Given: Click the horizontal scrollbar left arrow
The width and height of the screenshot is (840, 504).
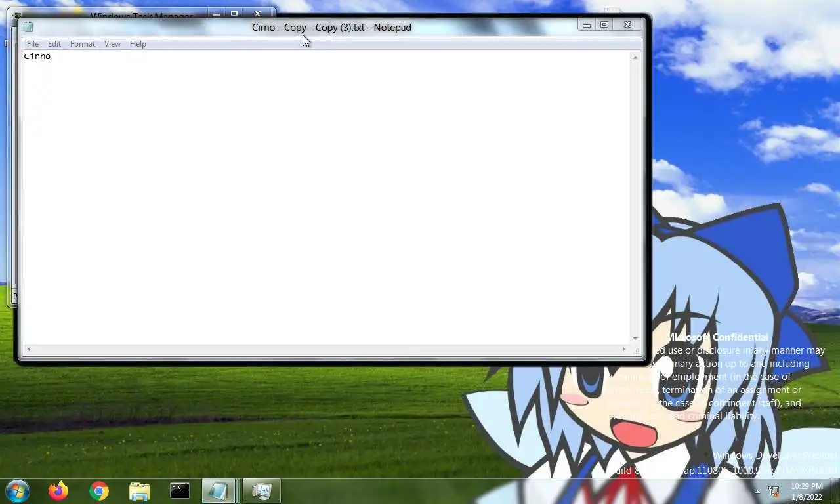Looking at the screenshot, I should (28, 349).
